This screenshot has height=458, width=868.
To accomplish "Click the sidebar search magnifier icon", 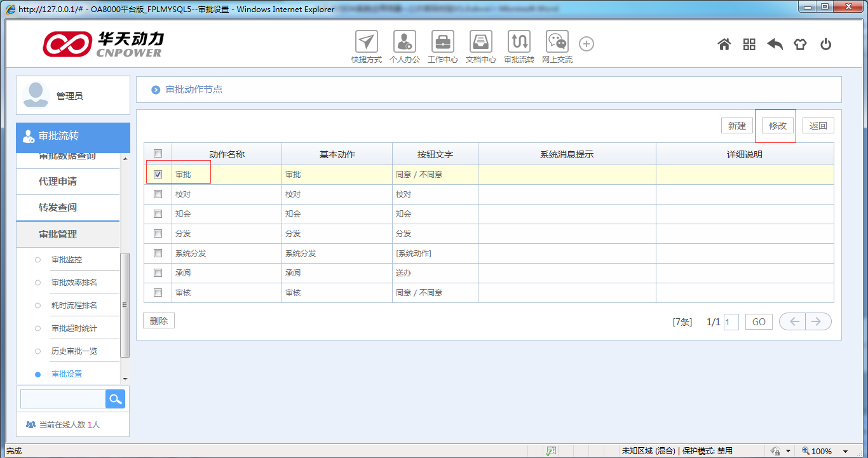I will [x=115, y=398].
